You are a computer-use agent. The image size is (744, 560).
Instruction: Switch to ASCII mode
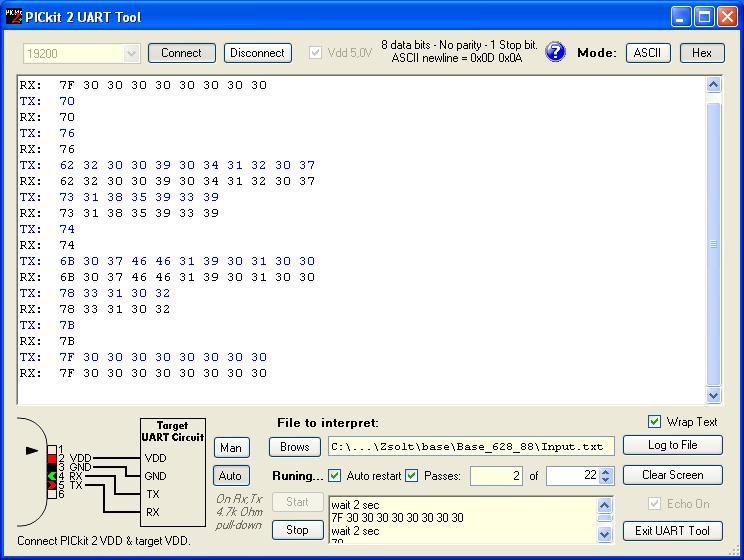click(x=648, y=53)
